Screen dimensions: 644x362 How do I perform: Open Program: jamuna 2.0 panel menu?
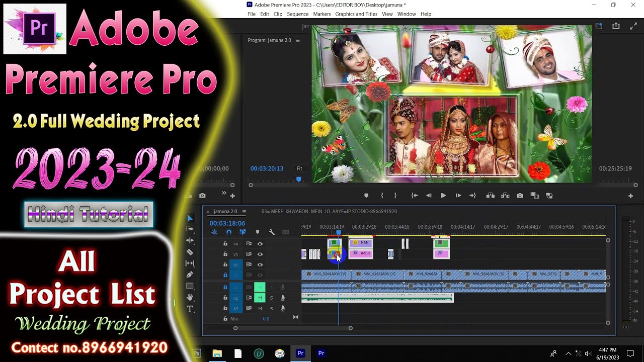[298, 40]
